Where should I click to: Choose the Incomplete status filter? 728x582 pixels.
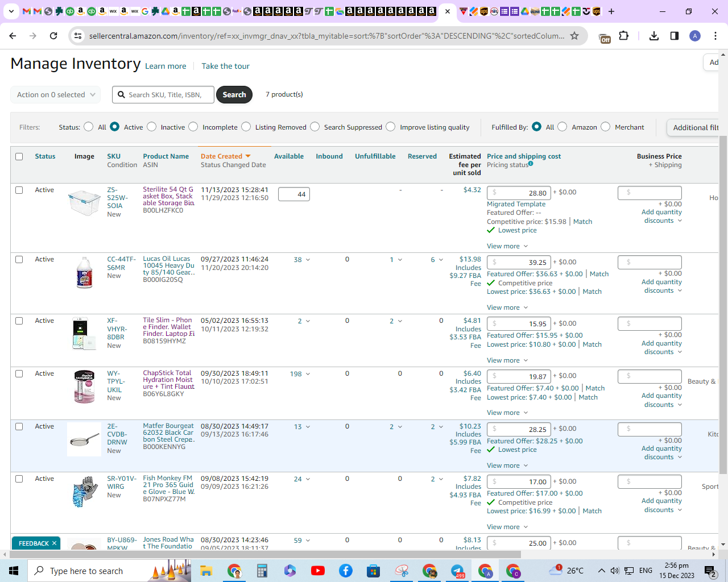[x=193, y=127]
